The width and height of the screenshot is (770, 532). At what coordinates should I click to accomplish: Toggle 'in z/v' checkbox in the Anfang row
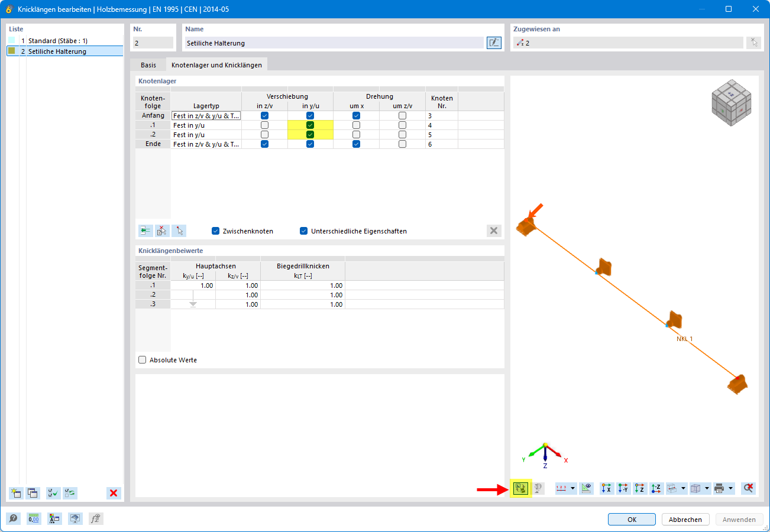(x=264, y=116)
